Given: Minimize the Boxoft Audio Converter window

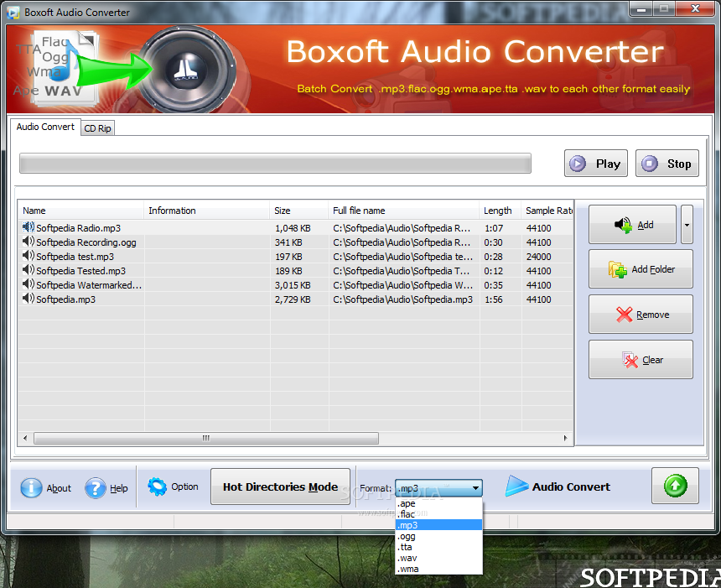Looking at the screenshot, I should (x=641, y=8).
